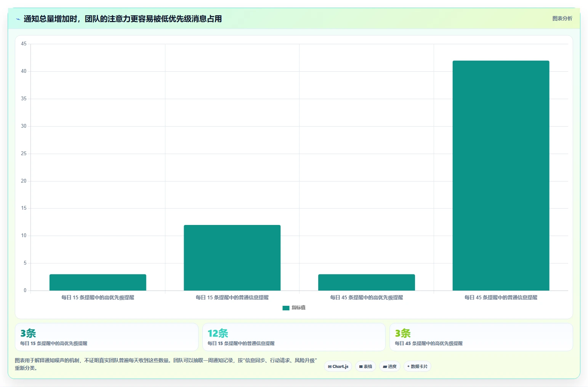Click card caption 每日 45 条提醒中的高优先级提醒
The image size is (588, 387).
(x=429, y=344)
